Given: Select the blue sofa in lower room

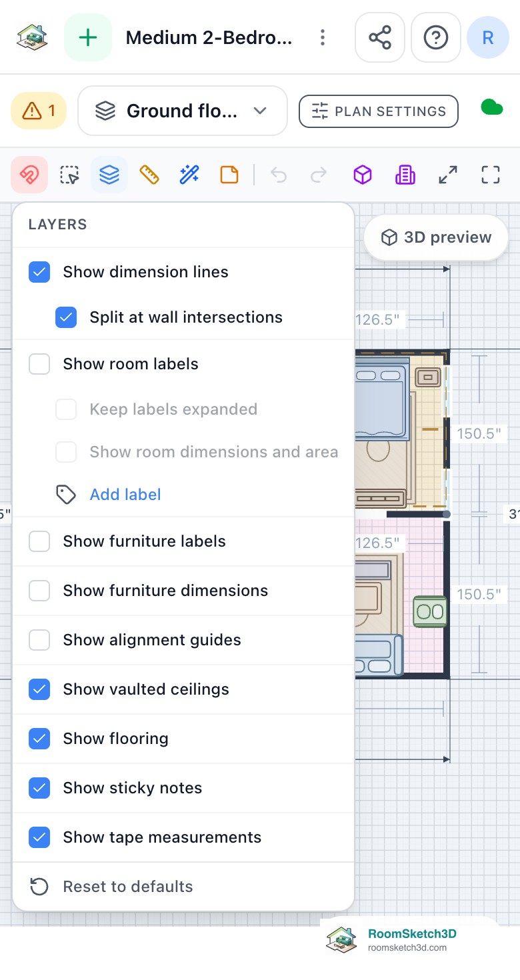Looking at the screenshot, I should [379, 655].
